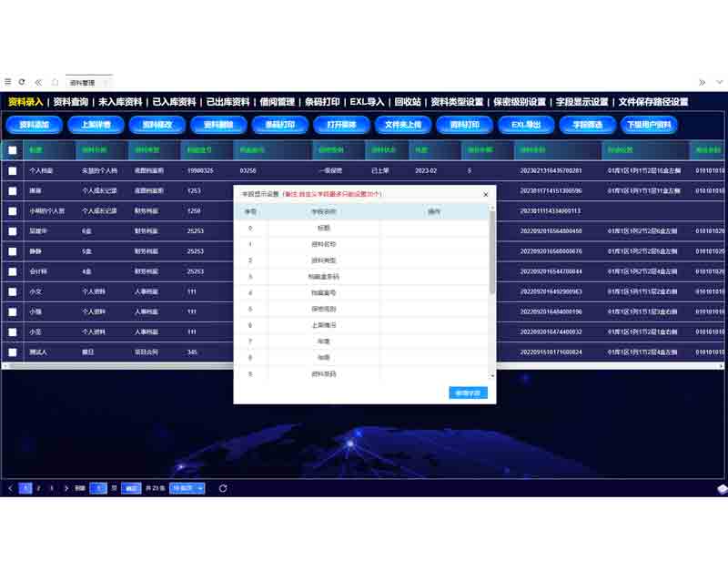Open the page-size dropdown in pagination bar

click(x=187, y=488)
